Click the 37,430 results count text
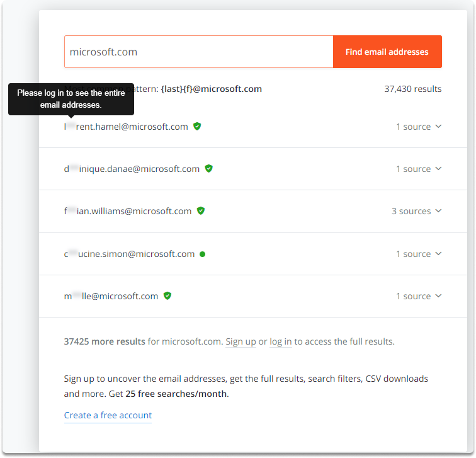The width and height of the screenshot is (476, 458). (413, 89)
